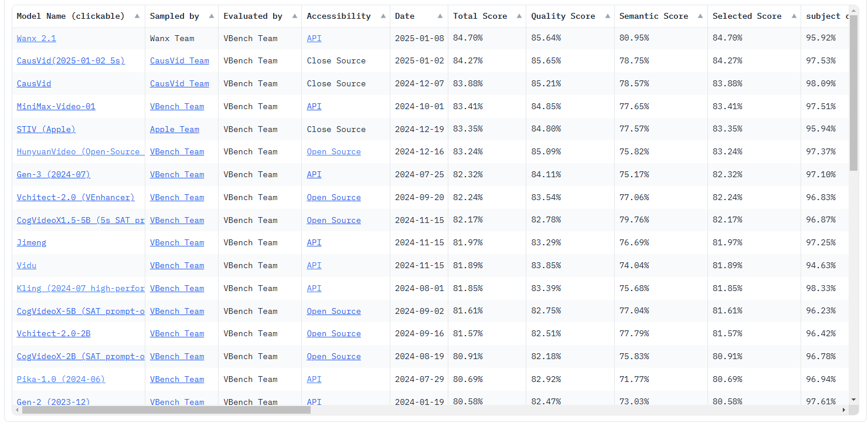
Task: Click the horizontal scrollbar right arrow
Action: [x=844, y=410]
